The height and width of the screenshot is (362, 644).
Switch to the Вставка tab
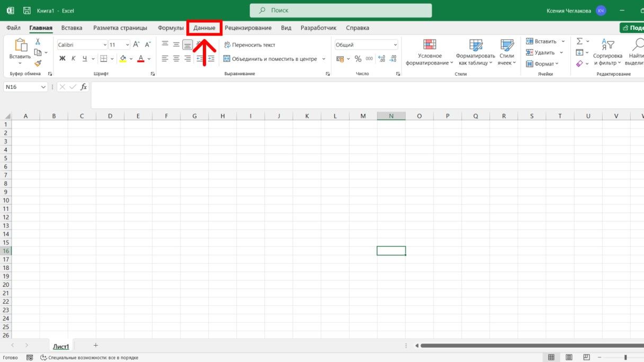tap(71, 28)
